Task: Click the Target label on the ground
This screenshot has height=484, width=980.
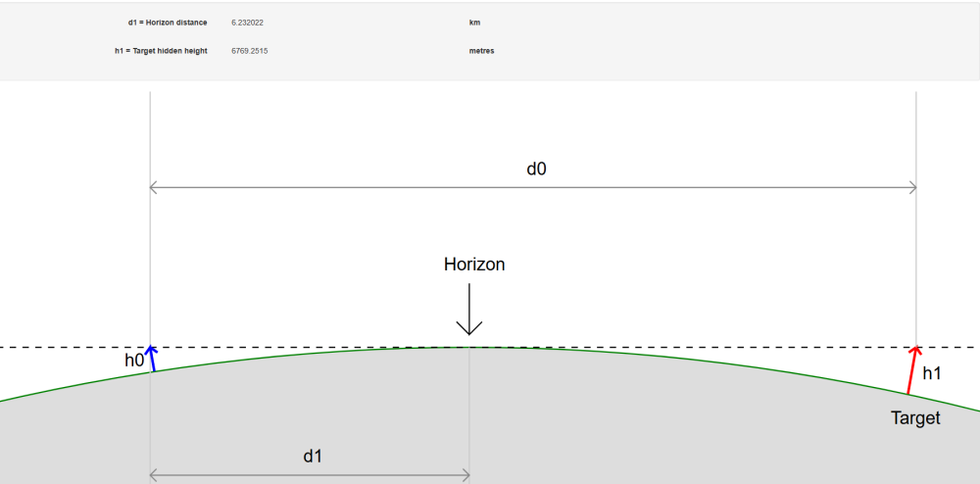Action: click(915, 418)
